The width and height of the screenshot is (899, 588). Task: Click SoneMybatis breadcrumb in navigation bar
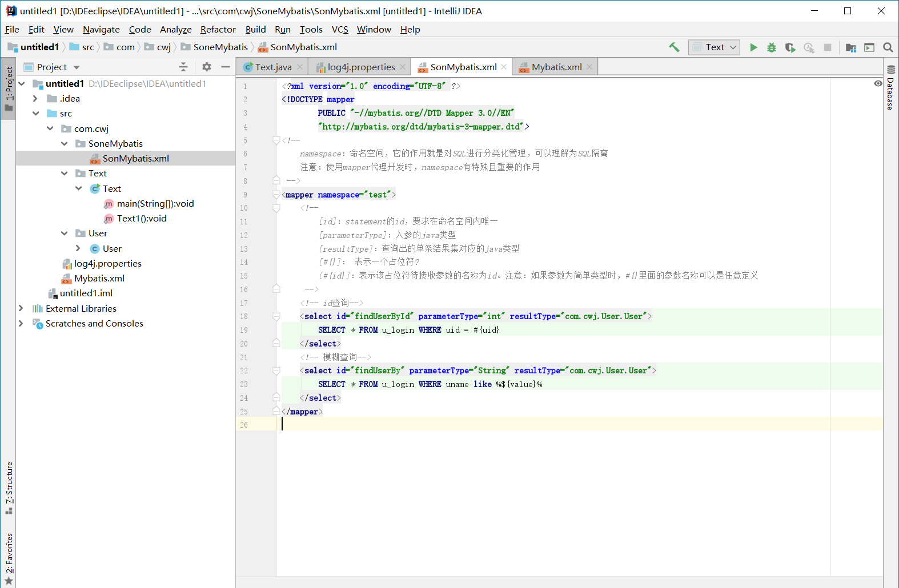215,47
